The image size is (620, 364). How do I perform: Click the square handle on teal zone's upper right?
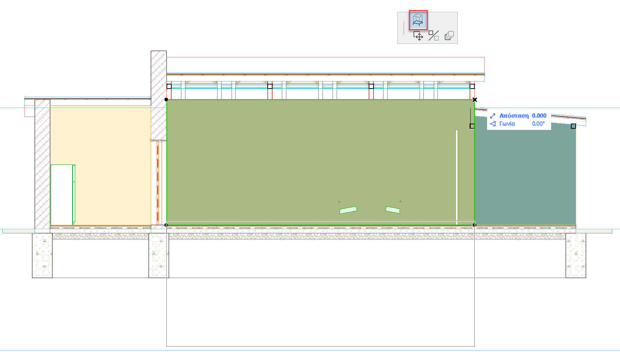(573, 126)
